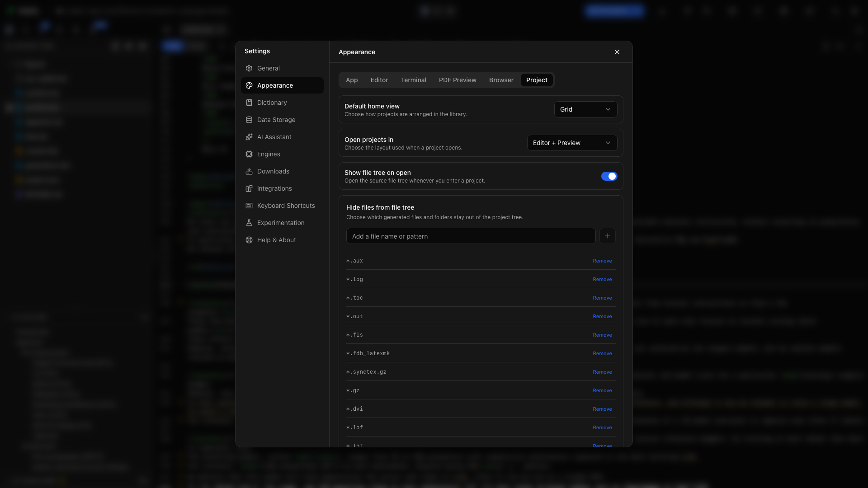This screenshot has height=488, width=868.
Task: Open the Default home view dropdown
Action: coord(585,109)
